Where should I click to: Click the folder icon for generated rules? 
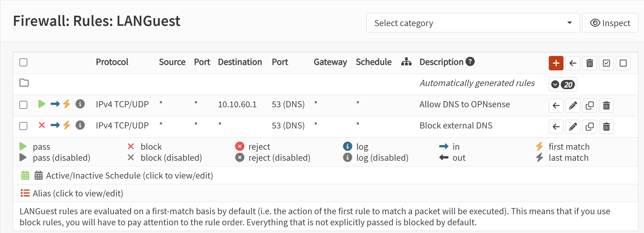[24, 83]
